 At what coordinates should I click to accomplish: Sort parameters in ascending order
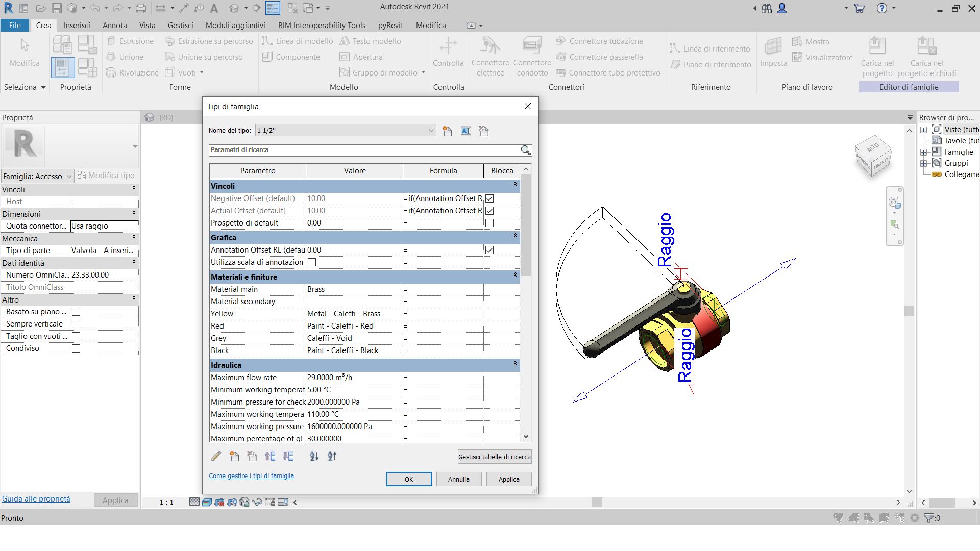(314, 456)
